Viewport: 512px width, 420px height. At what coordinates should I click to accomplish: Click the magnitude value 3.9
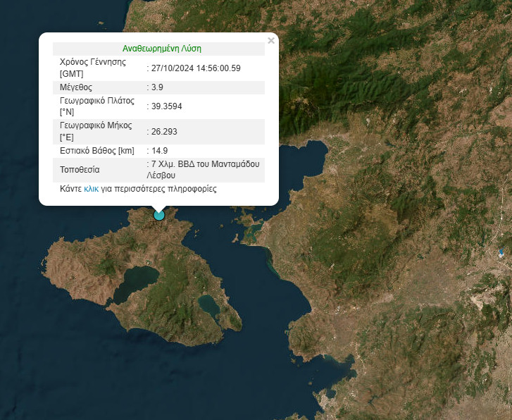(x=157, y=87)
